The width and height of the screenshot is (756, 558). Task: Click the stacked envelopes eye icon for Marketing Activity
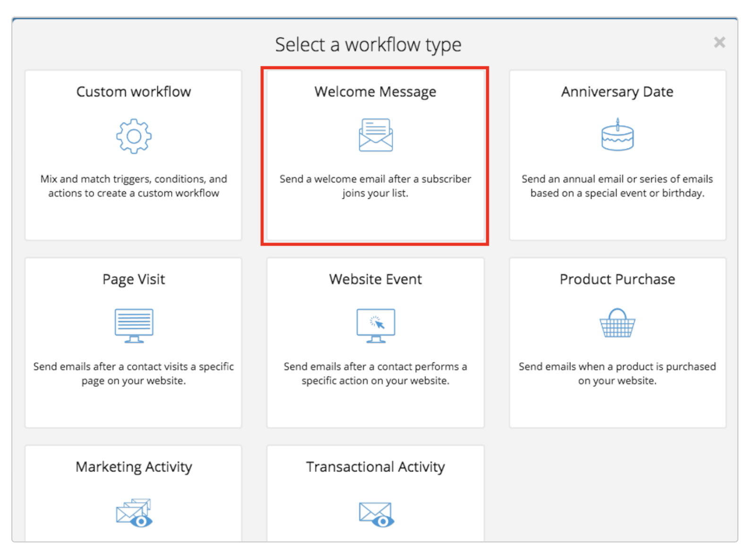[134, 513]
